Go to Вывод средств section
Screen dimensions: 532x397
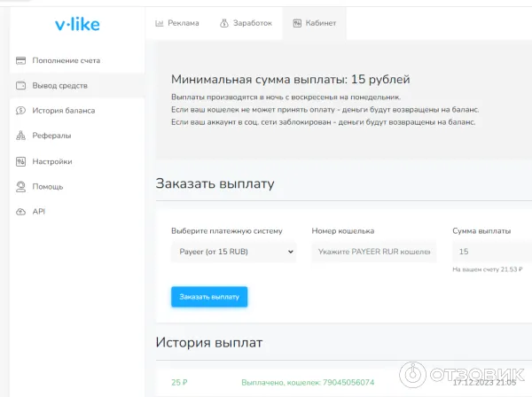77,85
